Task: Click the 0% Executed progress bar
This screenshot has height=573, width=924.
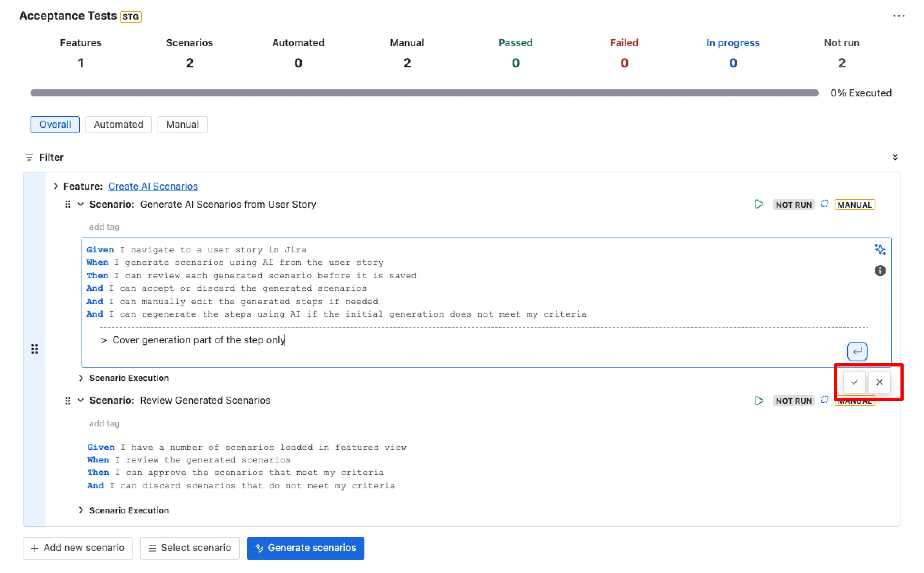Action: click(424, 93)
